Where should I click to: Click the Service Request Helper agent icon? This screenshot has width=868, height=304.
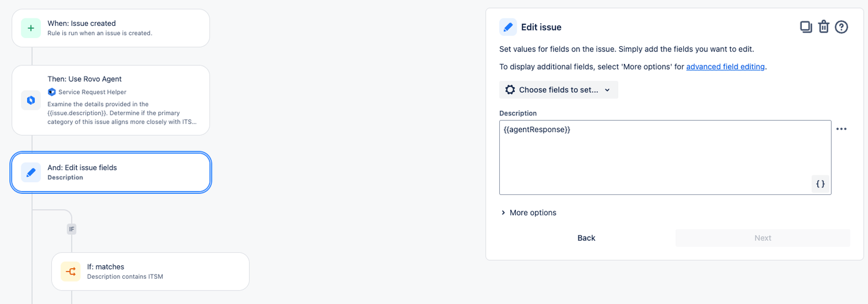(x=51, y=92)
